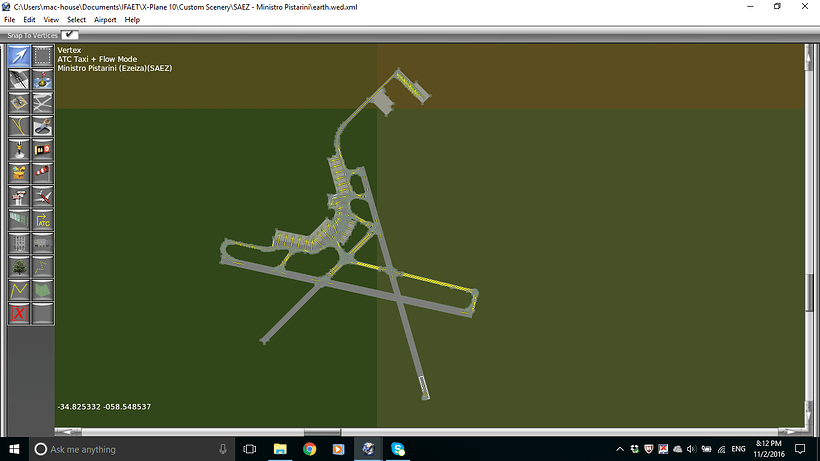Pick the yellow Line polyline tool
820x461 pixels.
click(19, 291)
